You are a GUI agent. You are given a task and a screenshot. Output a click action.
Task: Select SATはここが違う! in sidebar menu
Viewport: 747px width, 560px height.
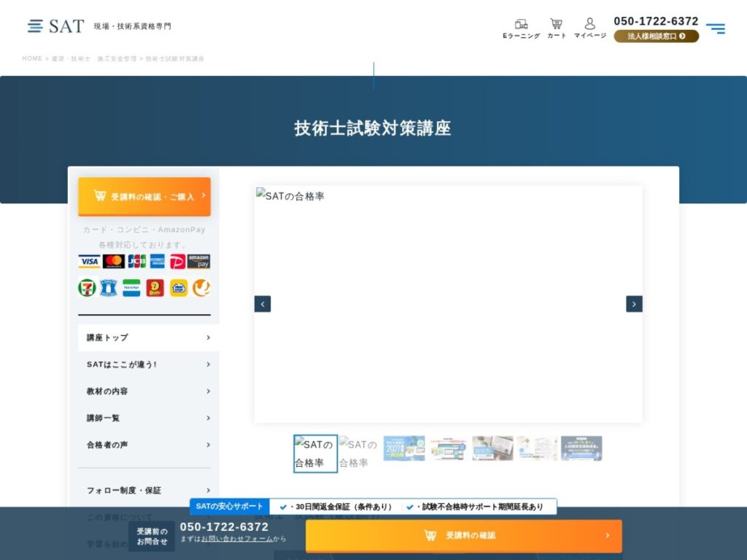click(x=149, y=365)
